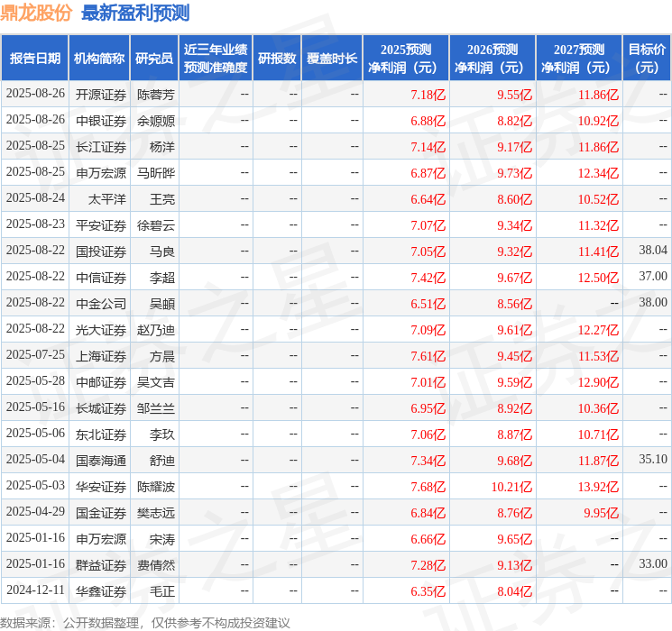
Task: Select the 近三年业绩预测准确度 header
Action: point(216,59)
